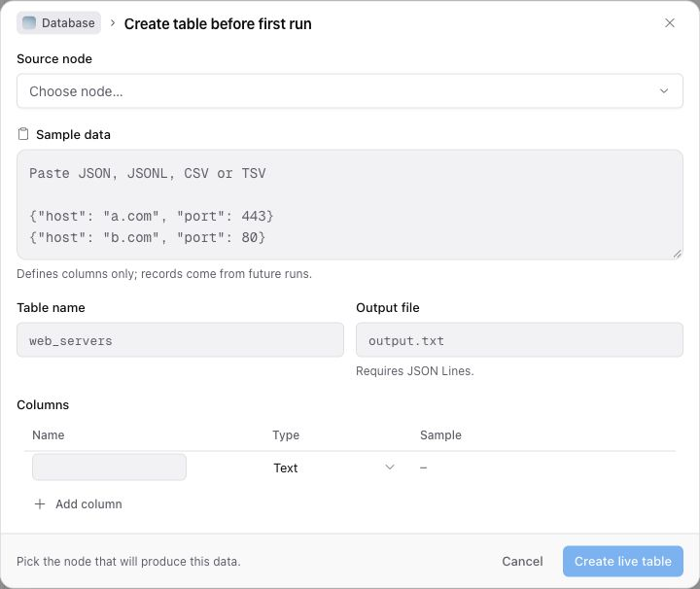Click the plus icon for Add column
Screen dimensions: 700x589
tap(40, 503)
